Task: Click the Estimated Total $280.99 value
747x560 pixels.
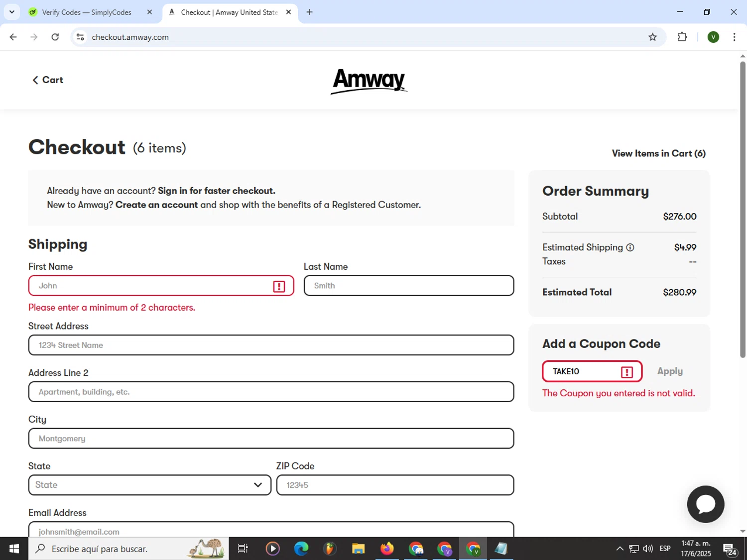Action: (679, 293)
